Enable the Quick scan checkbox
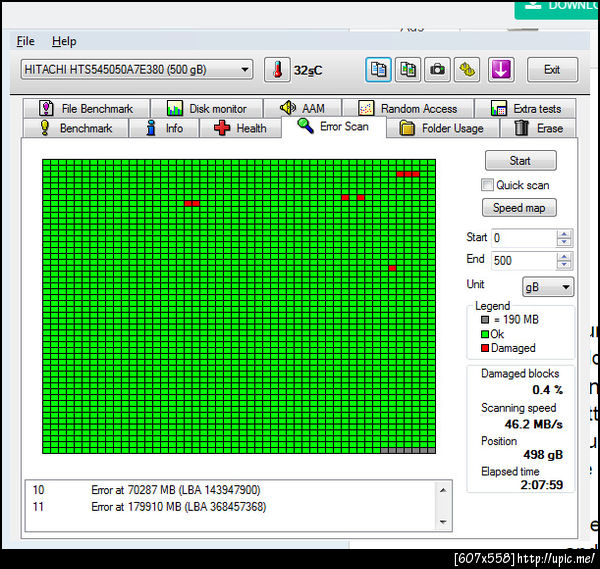 pyautogui.click(x=487, y=185)
